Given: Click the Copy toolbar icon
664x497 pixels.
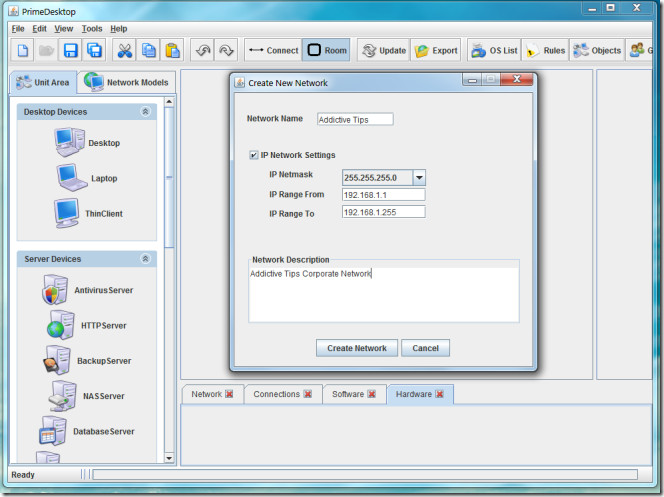Looking at the screenshot, I should click(149, 50).
